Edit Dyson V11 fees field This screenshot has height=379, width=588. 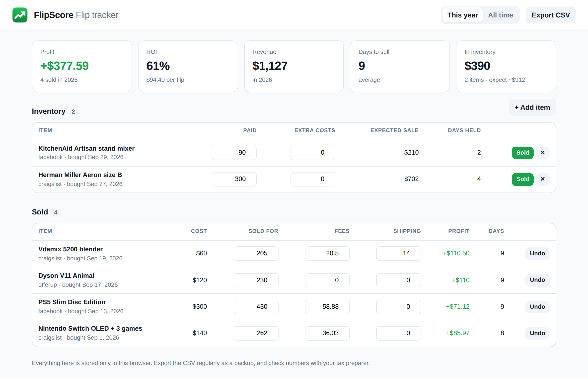(327, 280)
